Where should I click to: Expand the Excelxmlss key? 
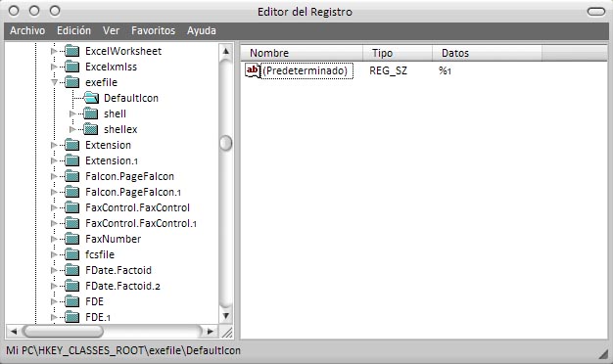[x=54, y=67]
